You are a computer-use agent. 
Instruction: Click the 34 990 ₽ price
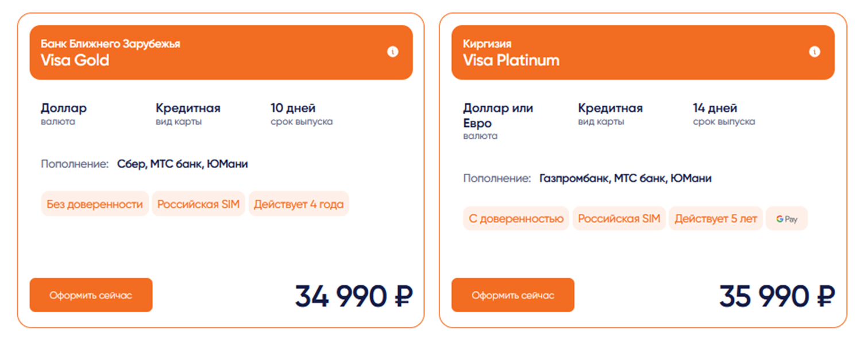(354, 296)
